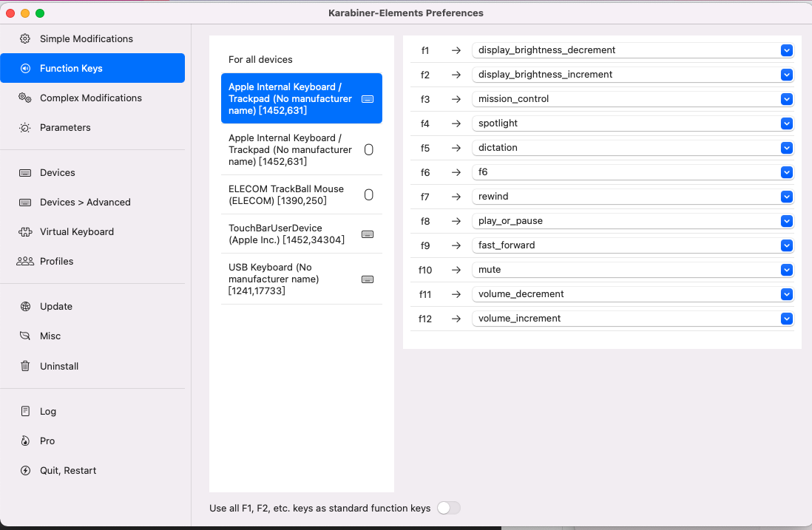Click the bolt icon beside Quit, Restart
Image resolution: width=812 pixels, height=530 pixels.
pyautogui.click(x=25, y=470)
